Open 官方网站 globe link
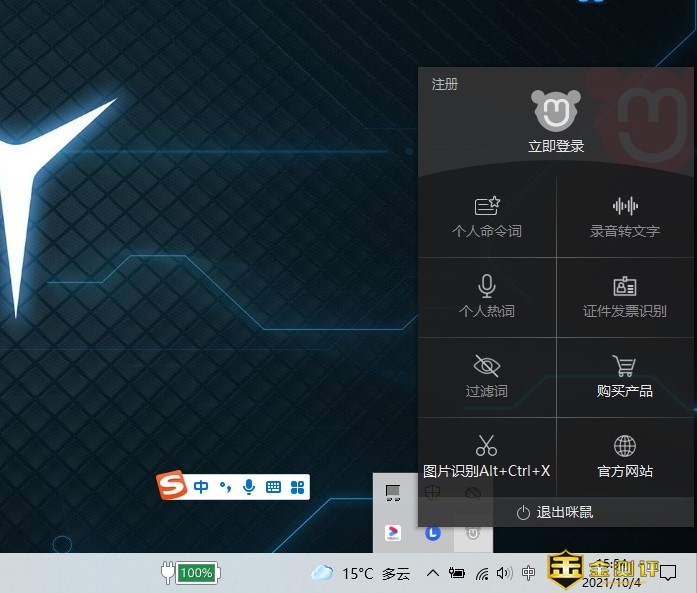Viewport: 697px width, 593px height. (625, 457)
